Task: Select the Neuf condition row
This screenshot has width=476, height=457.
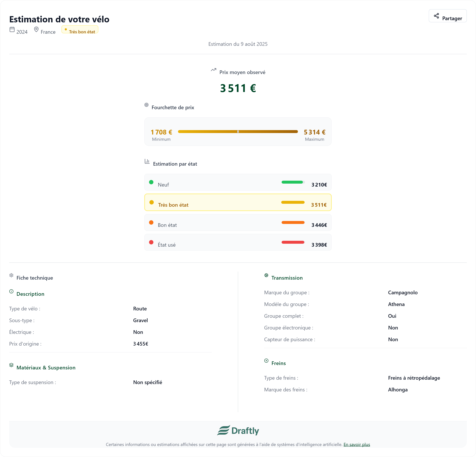Action: tap(238, 182)
